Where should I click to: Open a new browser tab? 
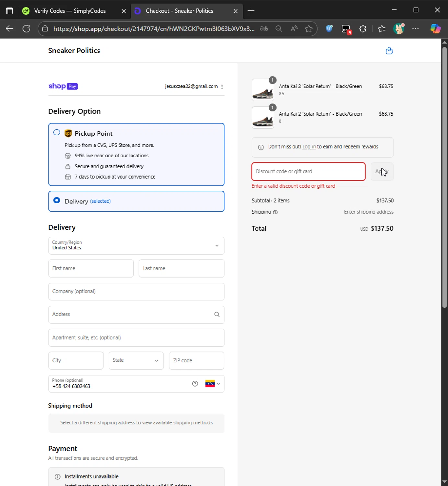click(251, 11)
